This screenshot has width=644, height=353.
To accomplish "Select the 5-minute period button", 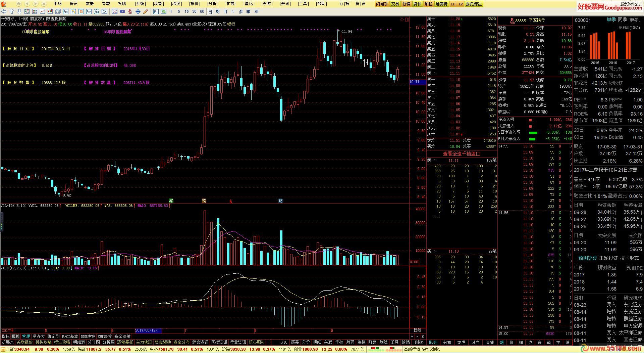I will coord(179,11).
